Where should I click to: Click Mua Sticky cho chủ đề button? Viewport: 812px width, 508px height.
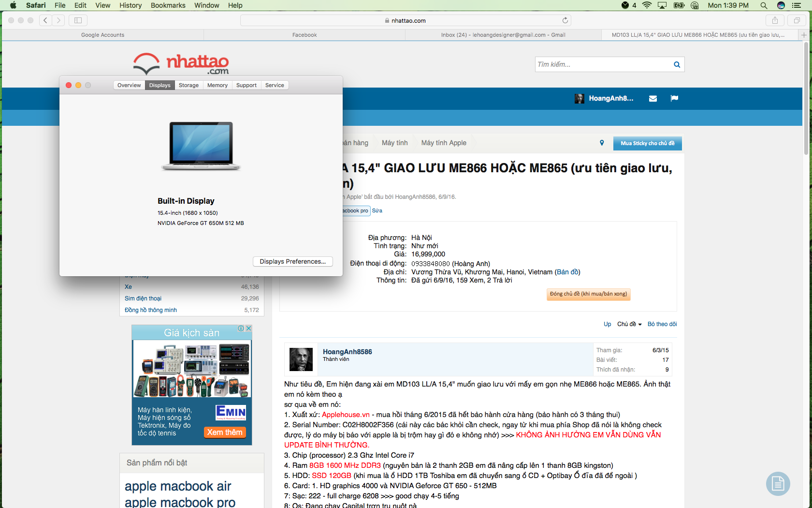click(647, 143)
